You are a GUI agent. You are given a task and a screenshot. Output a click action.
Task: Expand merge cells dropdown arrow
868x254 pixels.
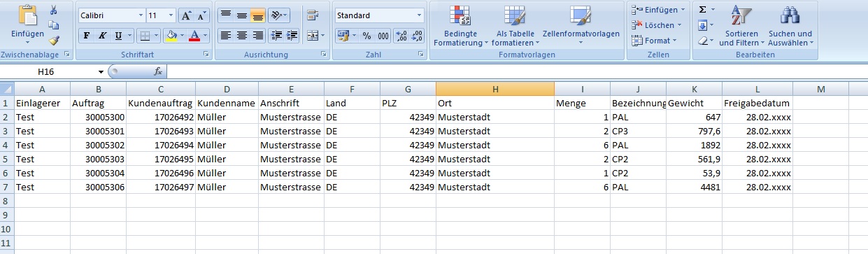pos(322,35)
